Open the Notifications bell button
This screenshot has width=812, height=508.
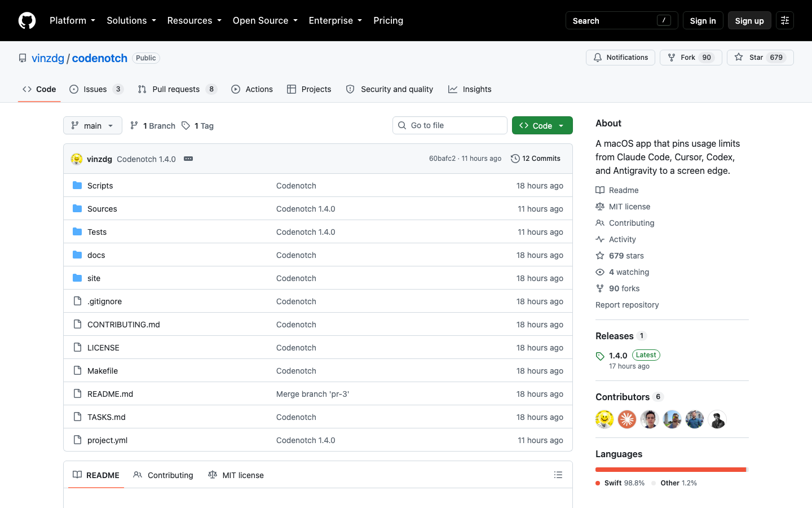tap(620, 58)
